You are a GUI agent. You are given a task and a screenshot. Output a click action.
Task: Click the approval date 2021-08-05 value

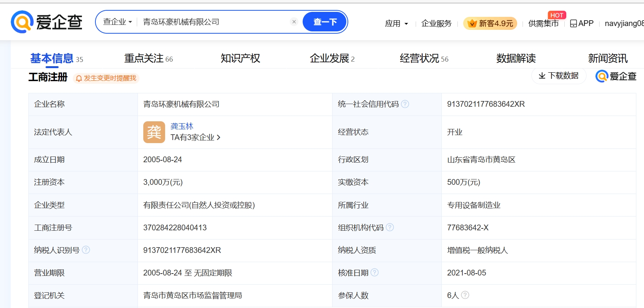pos(467,273)
